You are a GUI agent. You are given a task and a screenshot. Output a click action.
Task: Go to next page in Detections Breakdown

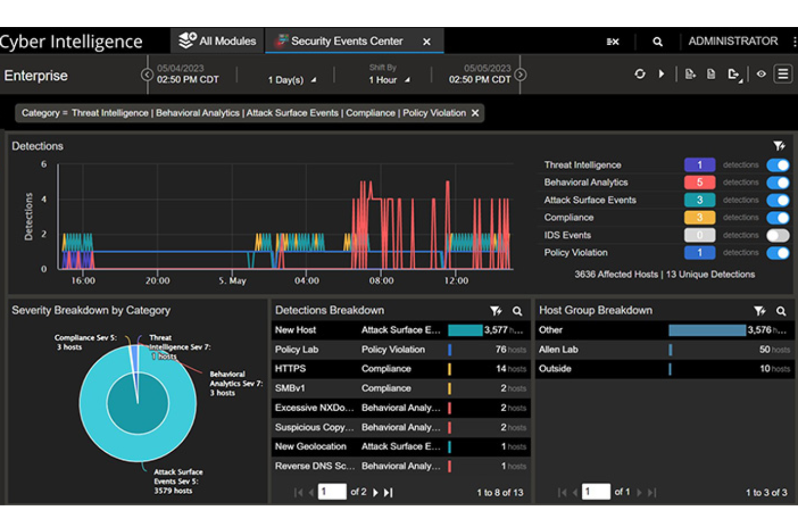point(376,492)
